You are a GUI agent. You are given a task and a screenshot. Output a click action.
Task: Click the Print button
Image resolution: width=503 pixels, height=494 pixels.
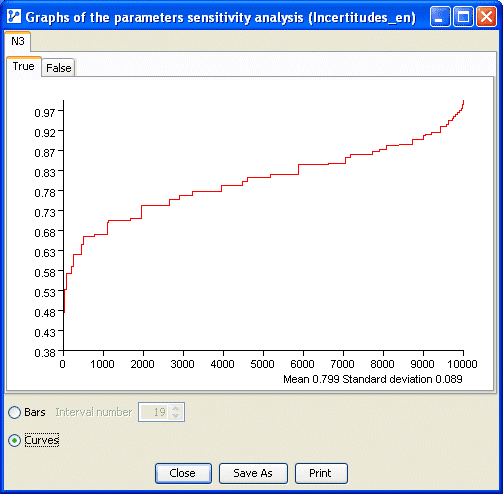[x=321, y=473]
